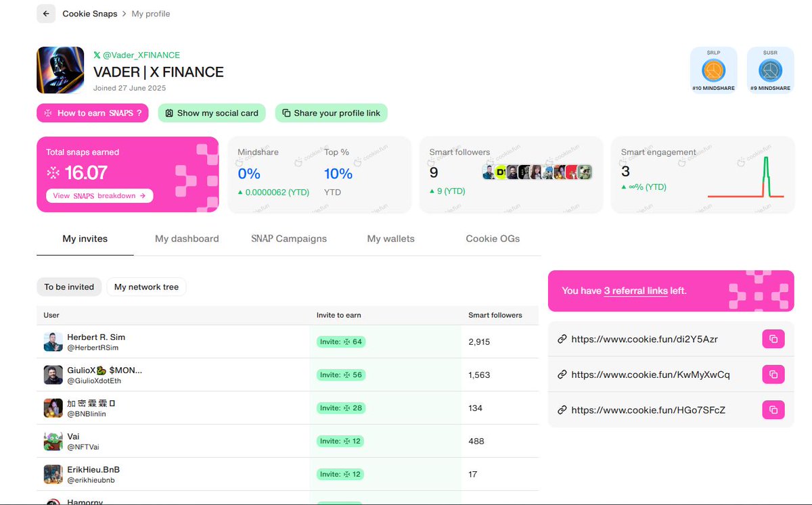Open View SNAPS breakdown
The image size is (812, 505).
pyautogui.click(x=99, y=196)
